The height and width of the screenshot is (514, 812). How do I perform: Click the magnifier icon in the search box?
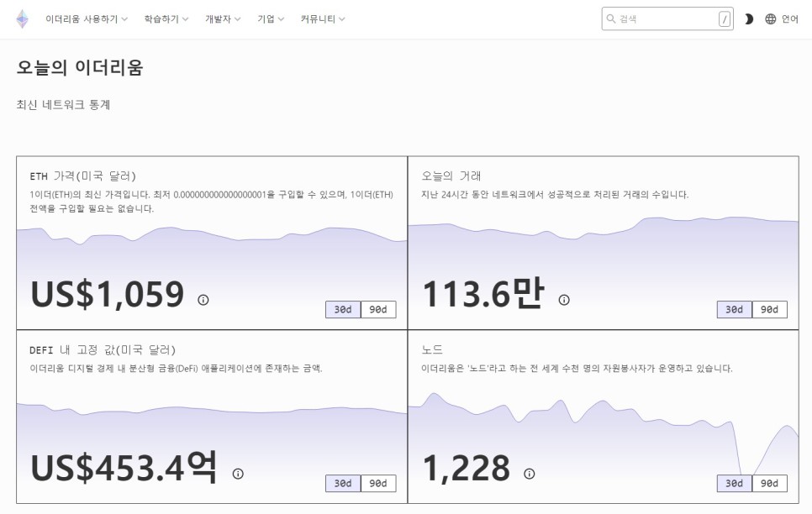611,18
